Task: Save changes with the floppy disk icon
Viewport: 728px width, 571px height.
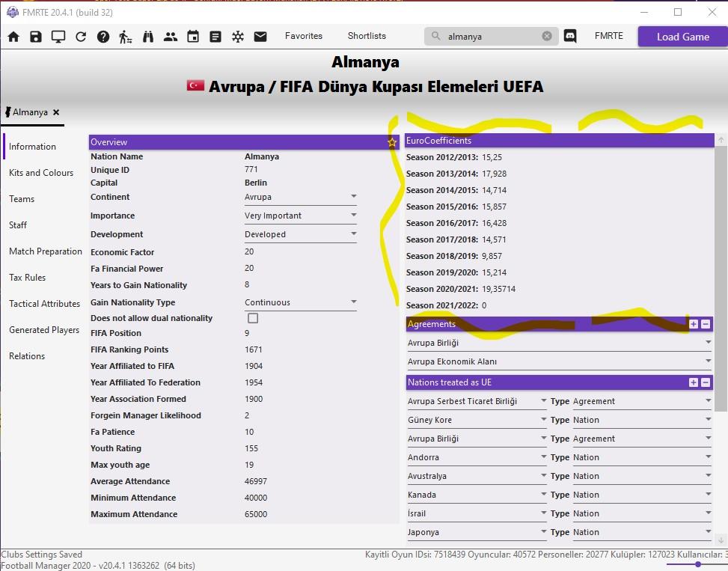Action: point(36,37)
